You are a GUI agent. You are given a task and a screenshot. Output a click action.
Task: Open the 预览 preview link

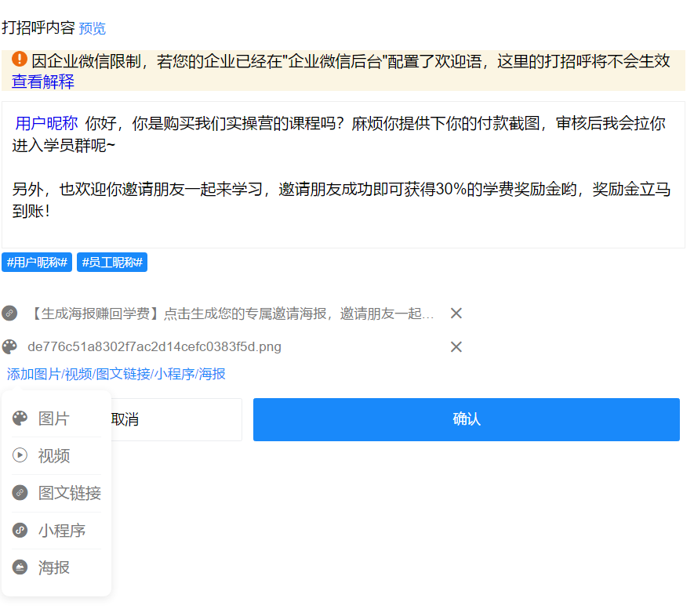92,28
